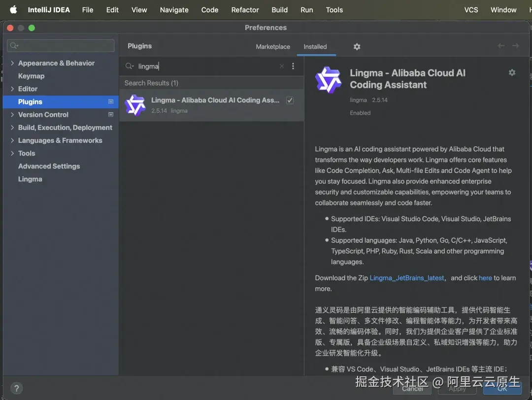Expand the Tools settings node
532x400 pixels.
(x=12, y=153)
